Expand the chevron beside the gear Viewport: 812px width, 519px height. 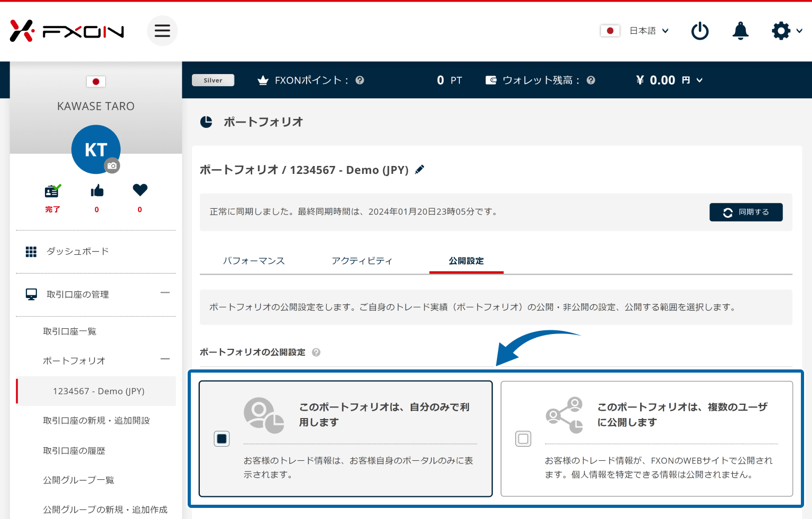click(799, 31)
